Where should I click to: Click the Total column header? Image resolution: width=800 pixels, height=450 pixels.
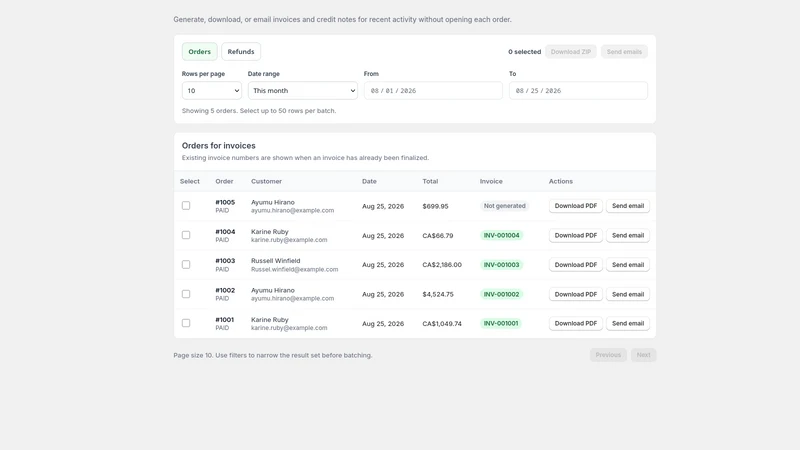coord(430,181)
